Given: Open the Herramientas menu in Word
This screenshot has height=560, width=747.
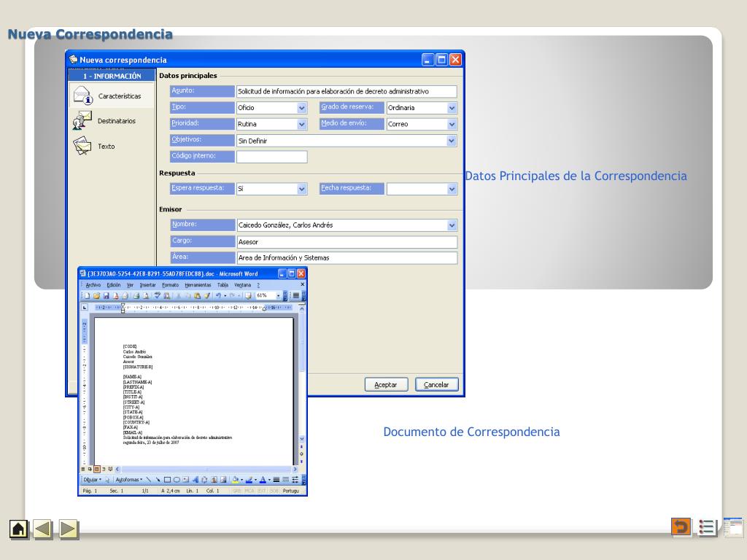Looking at the screenshot, I should tap(198, 285).
